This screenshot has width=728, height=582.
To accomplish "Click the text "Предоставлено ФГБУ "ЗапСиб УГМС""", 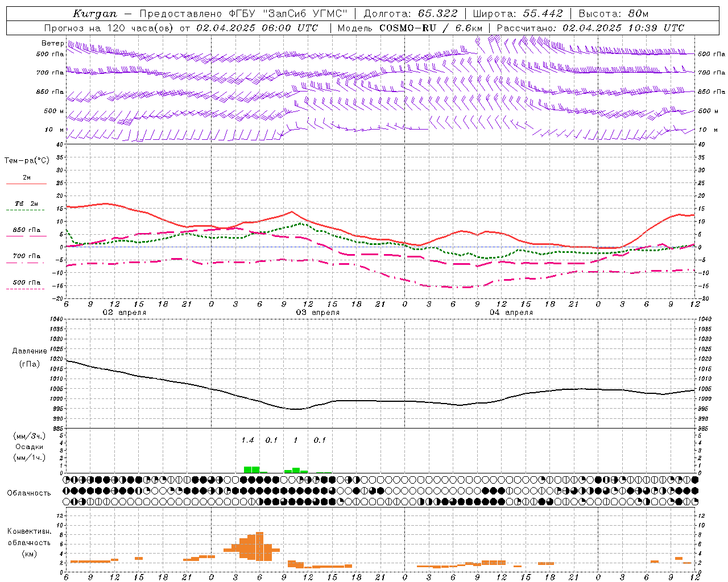I will point(243,14).
